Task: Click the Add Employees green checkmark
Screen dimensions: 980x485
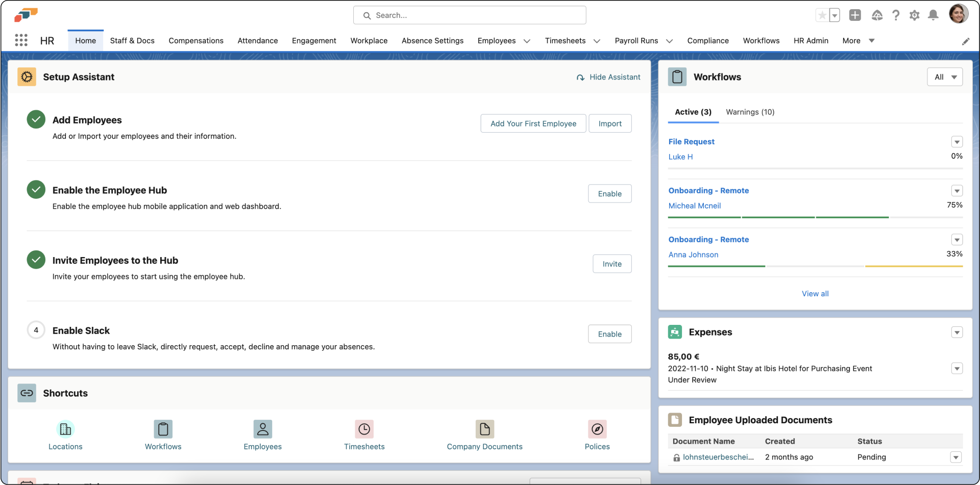Action: pos(36,120)
